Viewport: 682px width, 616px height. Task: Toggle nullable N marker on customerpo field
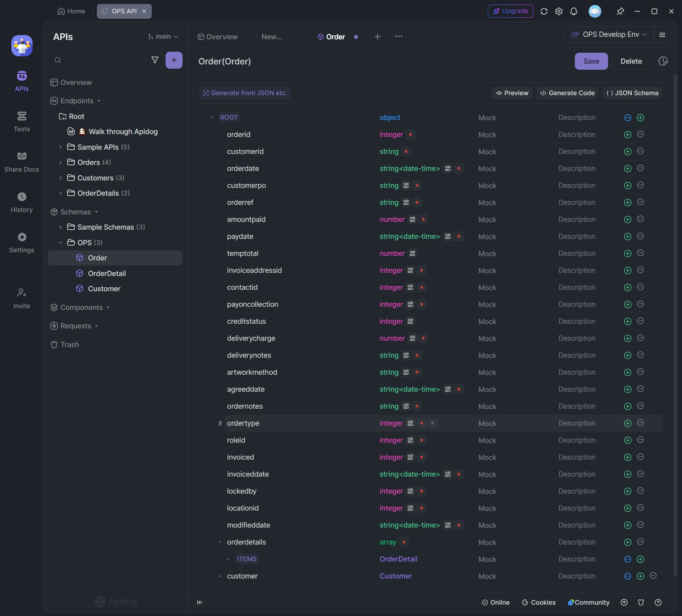pos(417,185)
